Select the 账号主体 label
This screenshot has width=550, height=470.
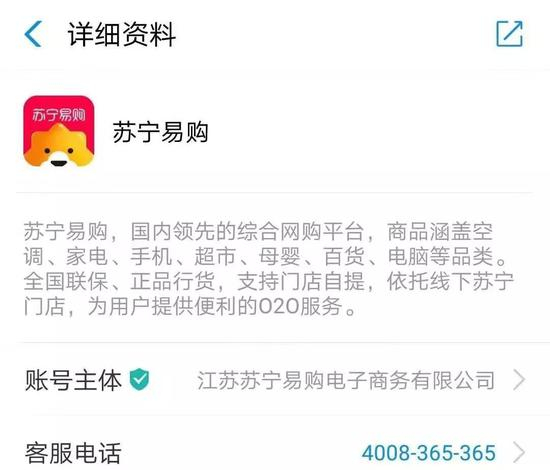pos(73,380)
